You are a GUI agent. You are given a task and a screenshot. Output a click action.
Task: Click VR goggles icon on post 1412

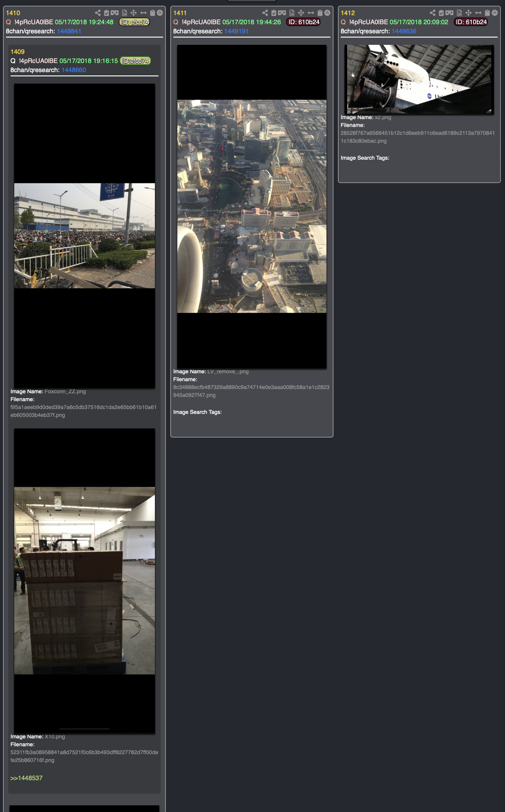[x=450, y=13]
